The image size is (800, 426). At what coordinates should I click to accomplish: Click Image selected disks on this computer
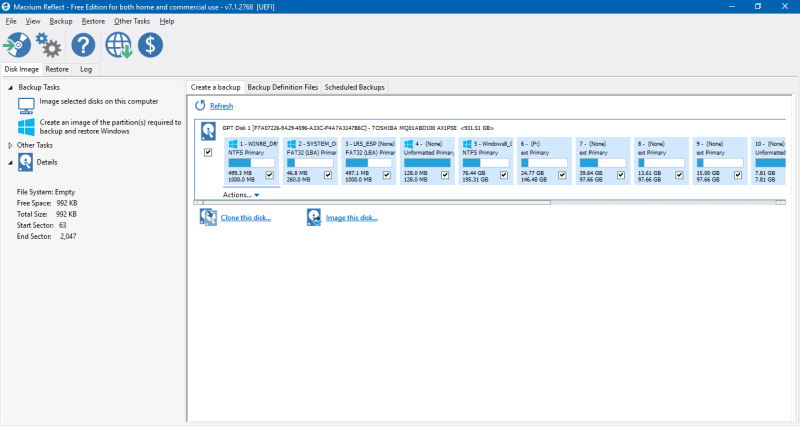click(x=99, y=102)
